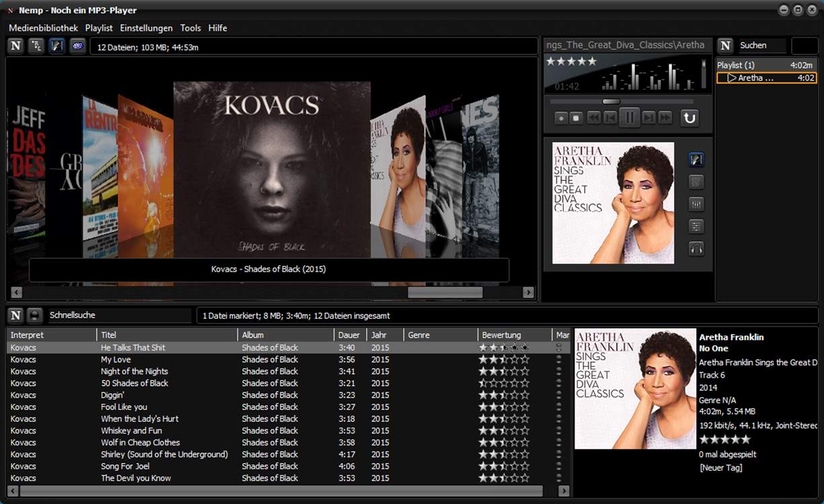Screen dimensions: 824x504
Task: Sort list by Jahr column header
Action: tap(385, 335)
